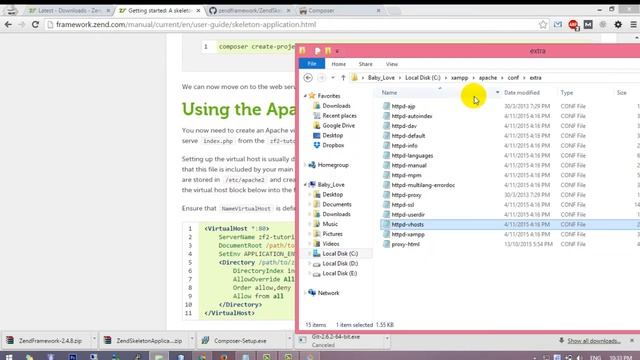The height and width of the screenshot is (360, 640).
Task: Select the httpd-languages conf file
Action: click(412, 156)
